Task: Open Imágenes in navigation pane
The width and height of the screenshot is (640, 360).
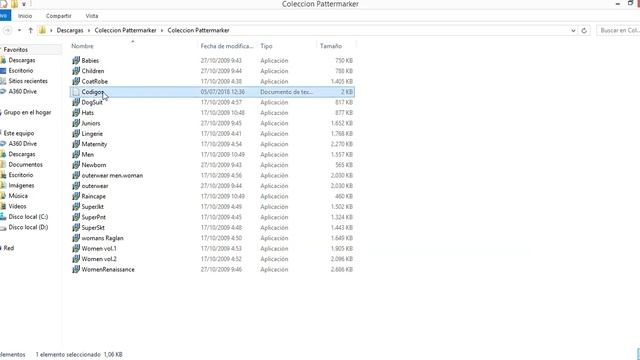Action: [x=21, y=185]
